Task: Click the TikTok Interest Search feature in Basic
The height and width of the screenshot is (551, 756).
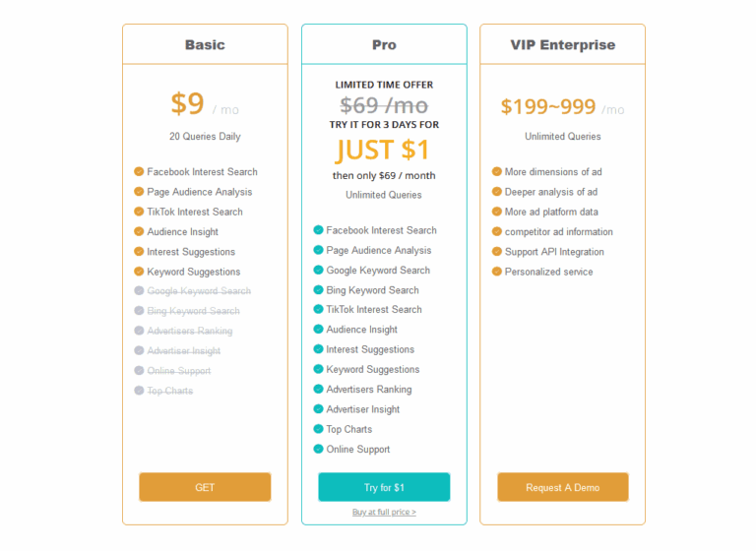Action: (x=195, y=212)
